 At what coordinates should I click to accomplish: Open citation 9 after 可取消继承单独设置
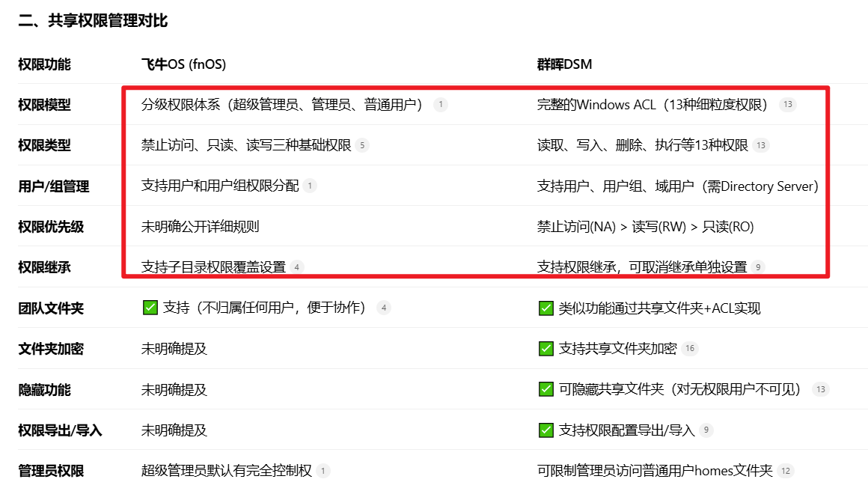click(x=758, y=267)
